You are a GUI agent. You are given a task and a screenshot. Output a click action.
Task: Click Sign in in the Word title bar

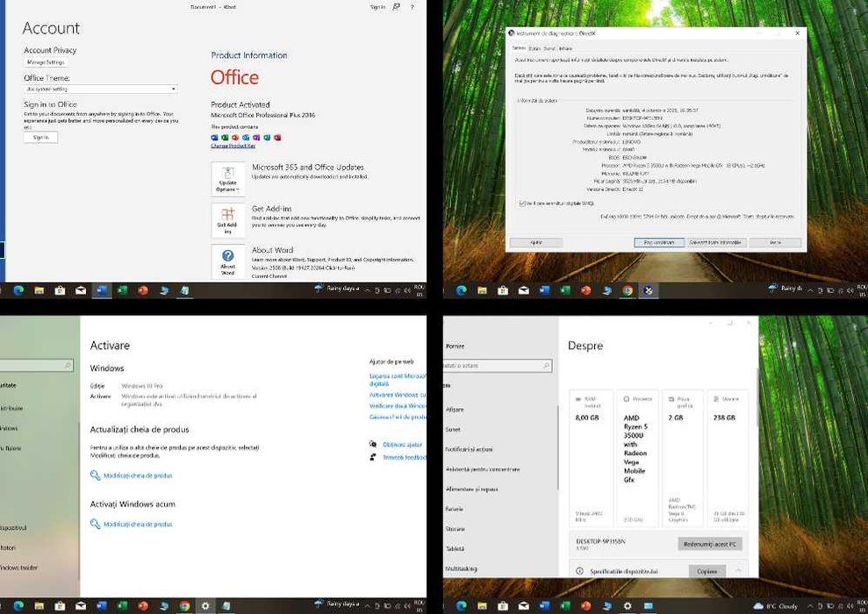click(x=377, y=7)
